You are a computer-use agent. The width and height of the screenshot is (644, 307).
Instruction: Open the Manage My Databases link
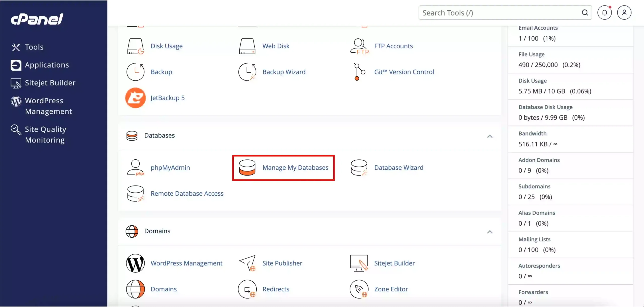click(295, 167)
